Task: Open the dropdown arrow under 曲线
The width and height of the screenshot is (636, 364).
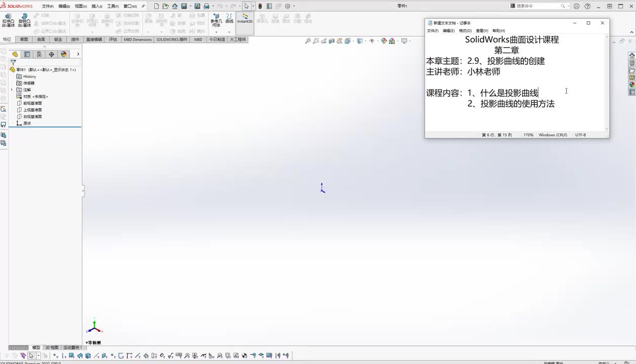Action: (230, 32)
